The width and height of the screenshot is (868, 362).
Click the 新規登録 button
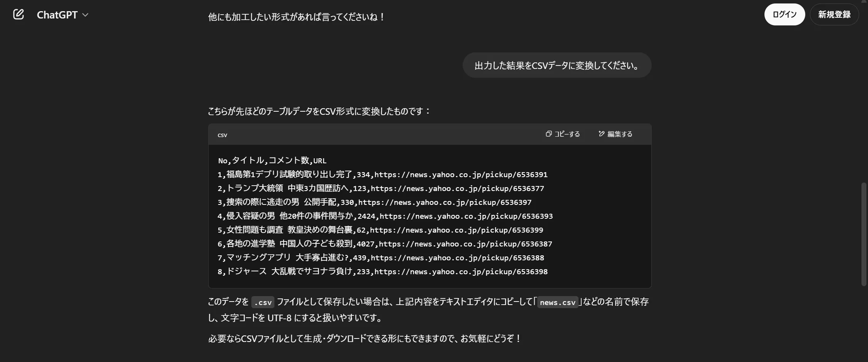834,15
